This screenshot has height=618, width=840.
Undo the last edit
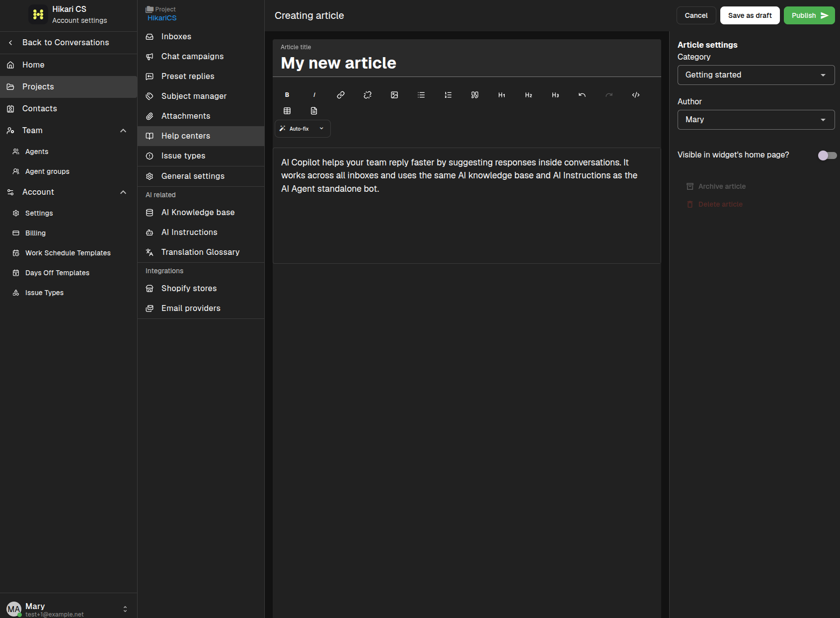582,95
